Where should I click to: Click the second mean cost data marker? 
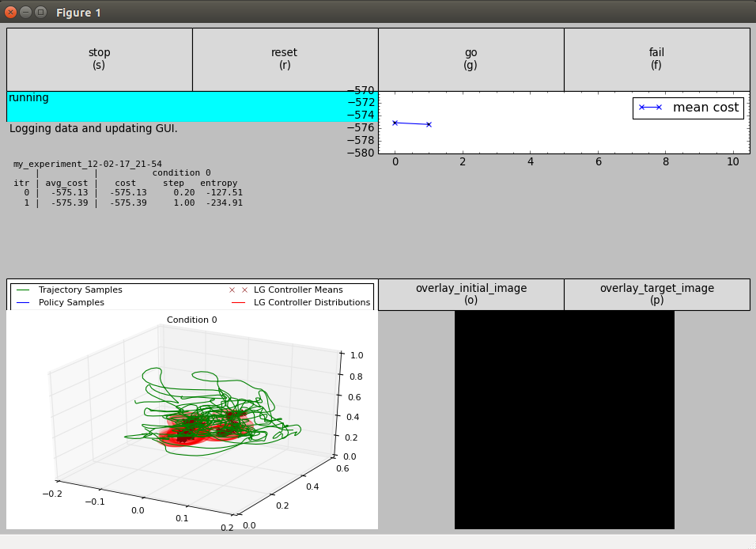pyautogui.click(x=429, y=124)
